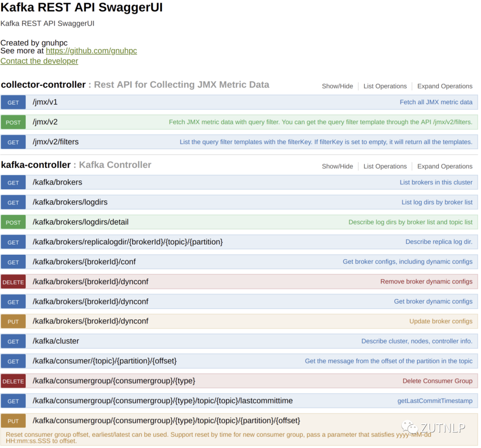Click getLastCommitTimestamp description
This screenshot has height=448, width=481.
(x=435, y=401)
